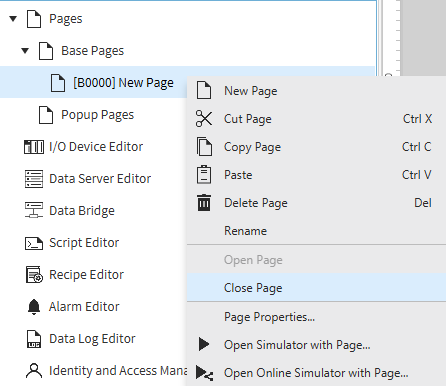Image resolution: width=446 pixels, height=386 pixels.
Task: Click the Script Editor terminal icon
Action: [34, 243]
